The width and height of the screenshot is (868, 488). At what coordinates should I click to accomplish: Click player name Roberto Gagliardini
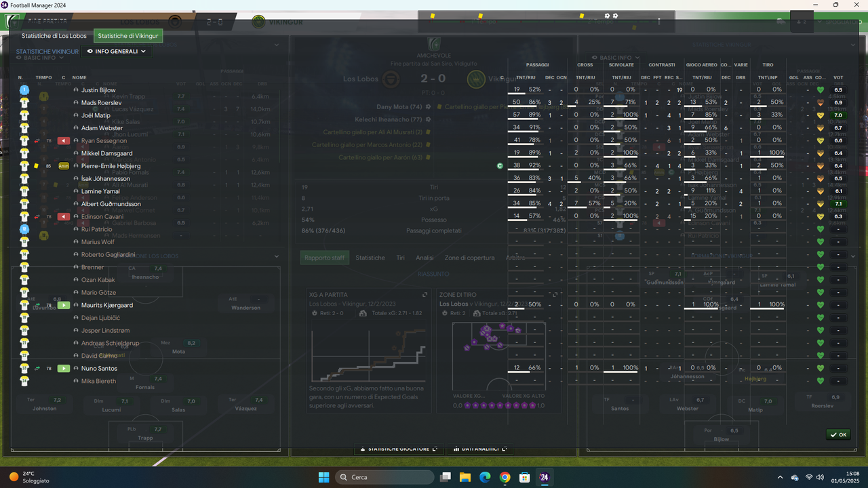(x=108, y=255)
